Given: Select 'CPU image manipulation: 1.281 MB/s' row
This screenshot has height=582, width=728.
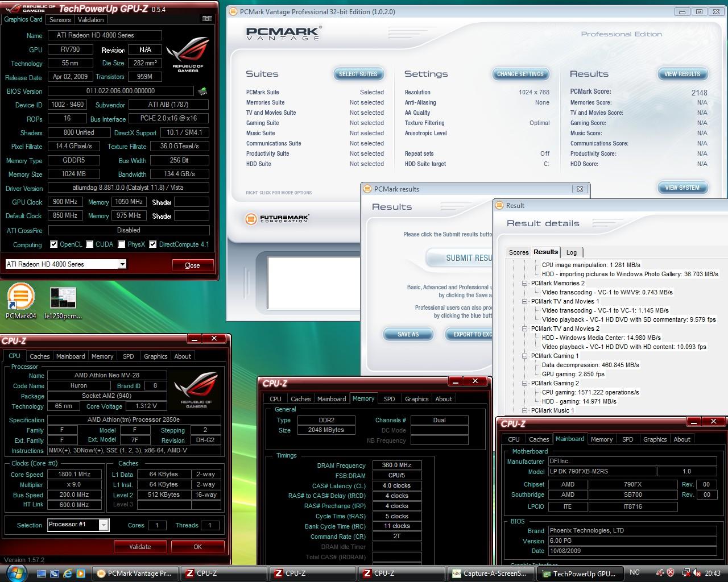Looking at the screenshot, I should click(591, 265).
